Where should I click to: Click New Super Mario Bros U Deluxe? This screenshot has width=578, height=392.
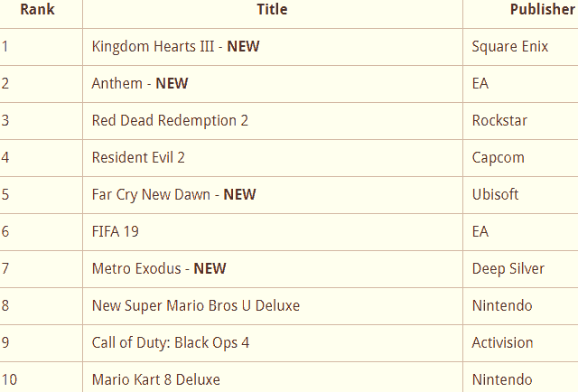(x=196, y=306)
